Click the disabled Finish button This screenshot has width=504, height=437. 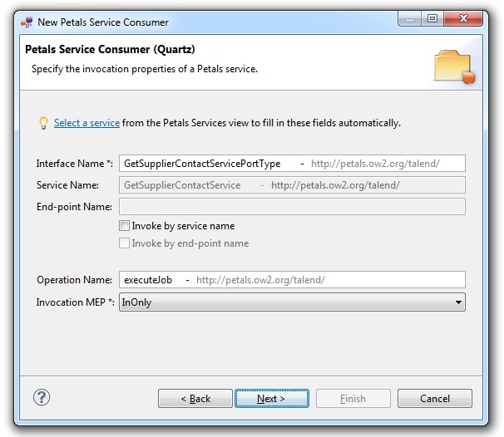coord(353,399)
